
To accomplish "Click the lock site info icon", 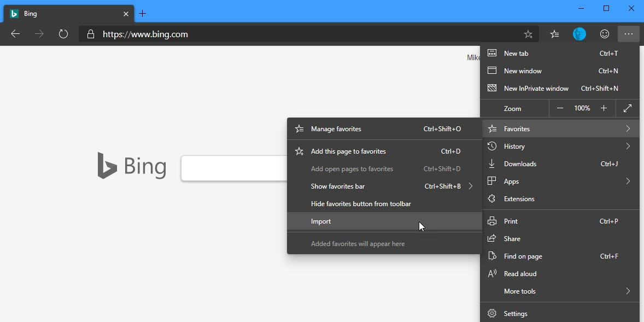I will click(x=91, y=34).
